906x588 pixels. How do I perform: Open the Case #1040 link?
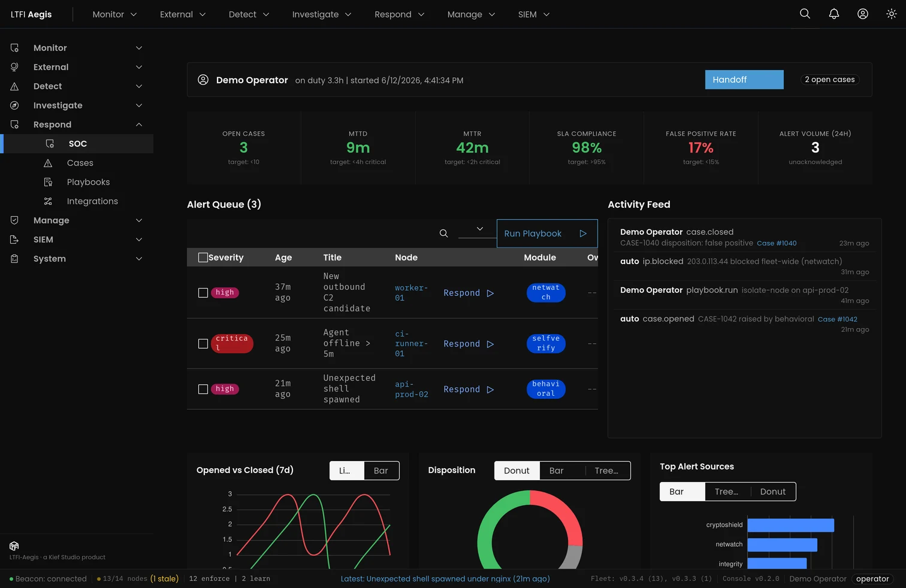(777, 243)
